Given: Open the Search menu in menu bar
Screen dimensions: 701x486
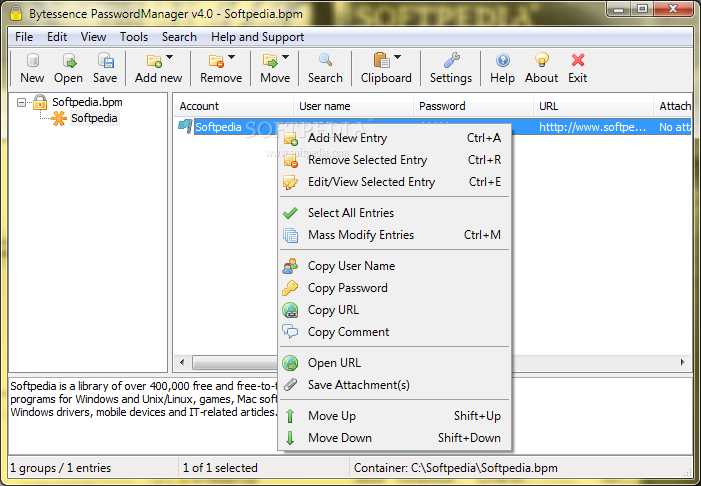Looking at the screenshot, I should click(x=179, y=37).
